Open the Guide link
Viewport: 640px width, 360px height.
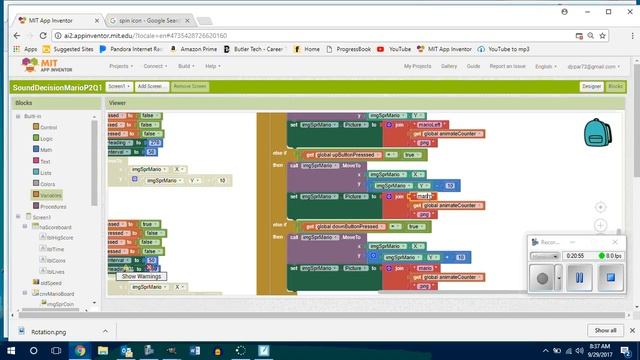pyautogui.click(x=473, y=66)
